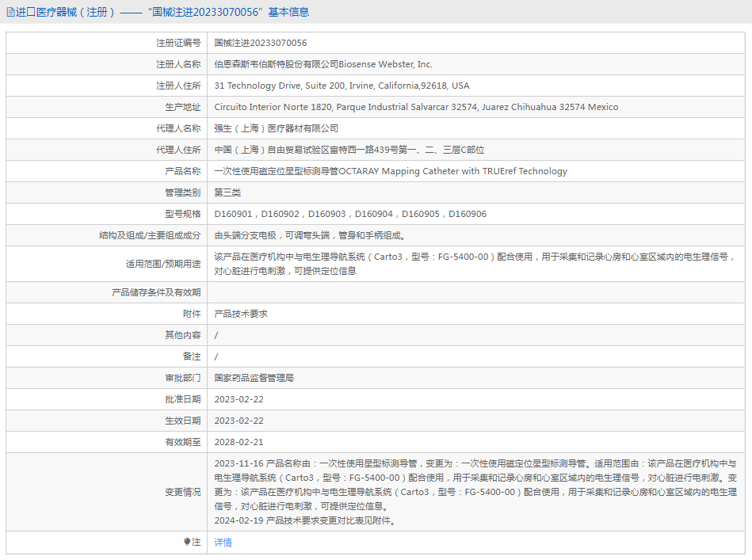Select product name OCTARAY Mapping Catheter

[x=391, y=171]
